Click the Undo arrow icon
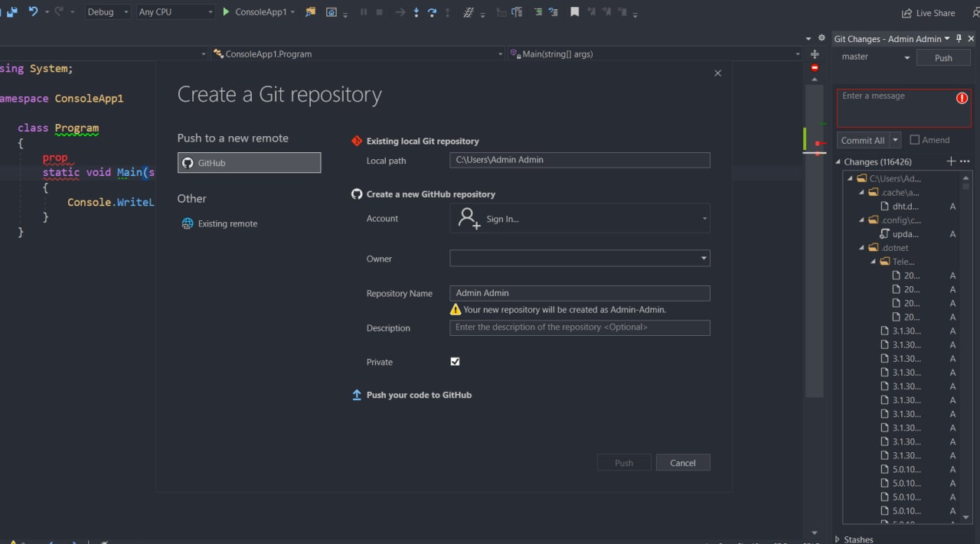 pos(33,11)
